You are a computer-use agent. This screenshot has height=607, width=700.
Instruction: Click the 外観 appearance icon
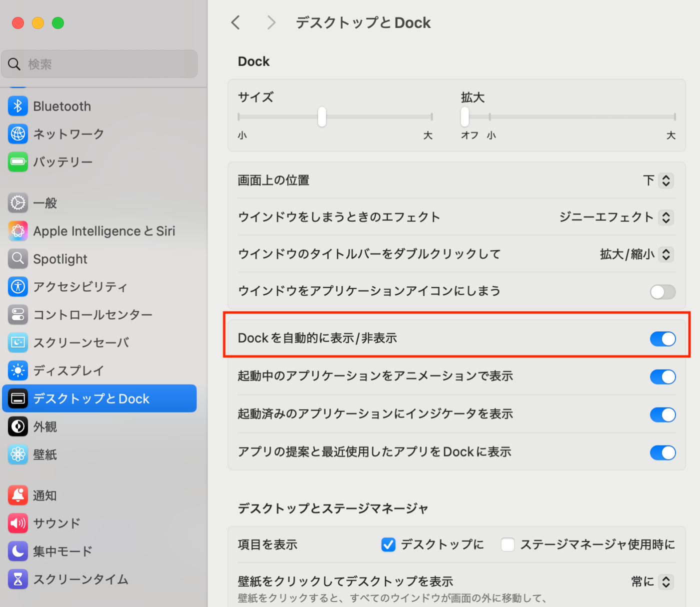pyautogui.click(x=18, y=426)
